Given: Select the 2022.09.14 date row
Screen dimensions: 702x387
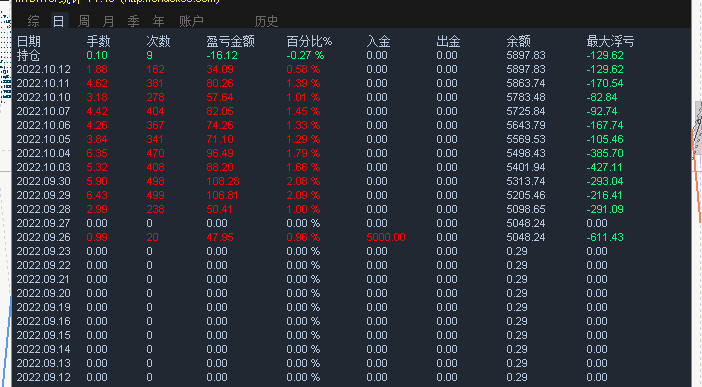Looking at the screenshot, I should point(43,349).
